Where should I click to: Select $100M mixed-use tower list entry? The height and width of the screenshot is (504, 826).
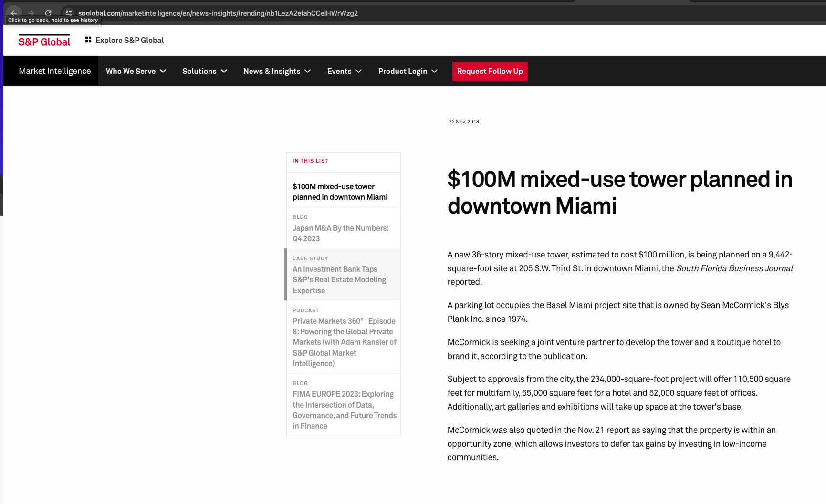pos(344,192)
